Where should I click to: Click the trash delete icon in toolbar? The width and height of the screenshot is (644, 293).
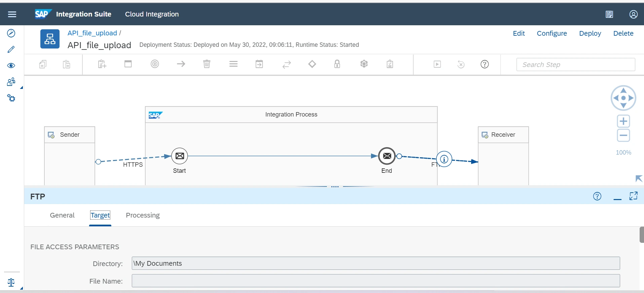tap(207, 64)
